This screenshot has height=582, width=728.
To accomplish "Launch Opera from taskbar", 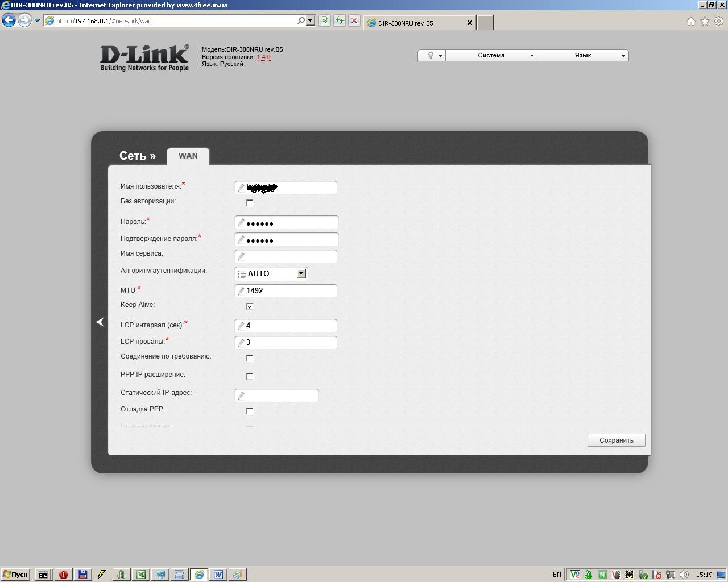I will point(63,575).
